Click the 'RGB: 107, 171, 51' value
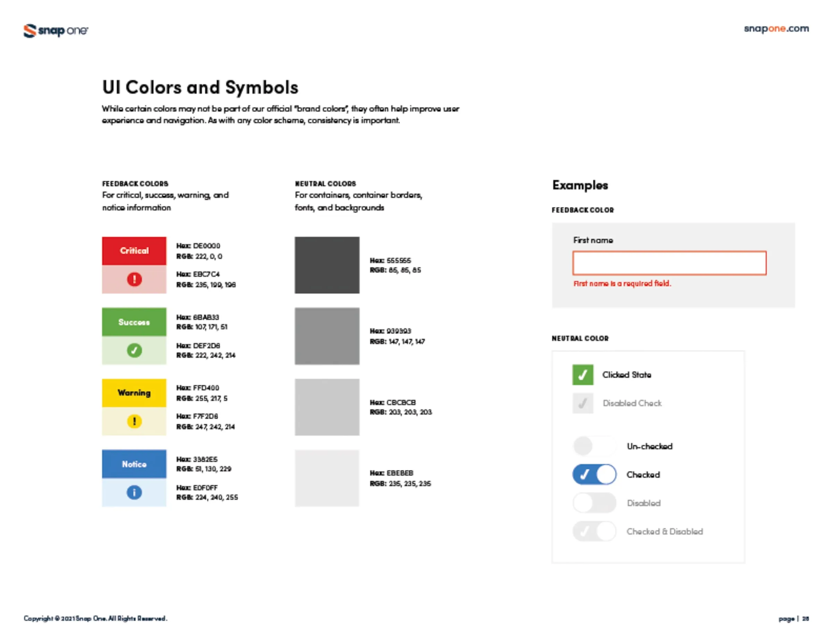This screenshot has height=644, width=833. (x=202, y=327)
